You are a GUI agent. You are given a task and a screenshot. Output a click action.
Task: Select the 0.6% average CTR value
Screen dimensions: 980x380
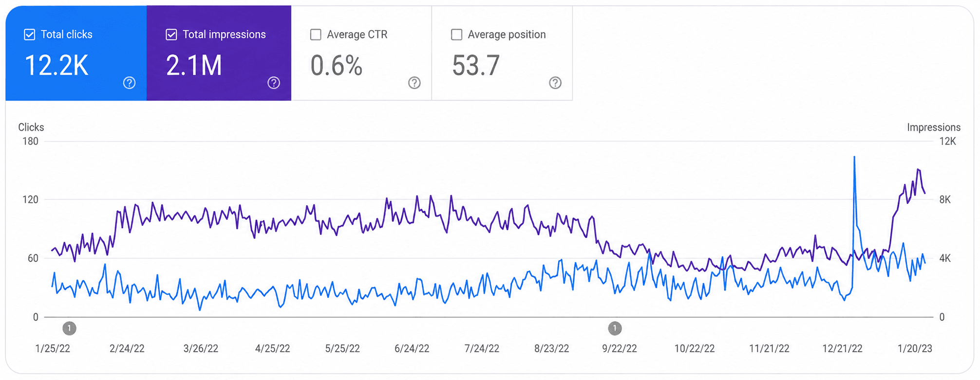click(337, 65)
